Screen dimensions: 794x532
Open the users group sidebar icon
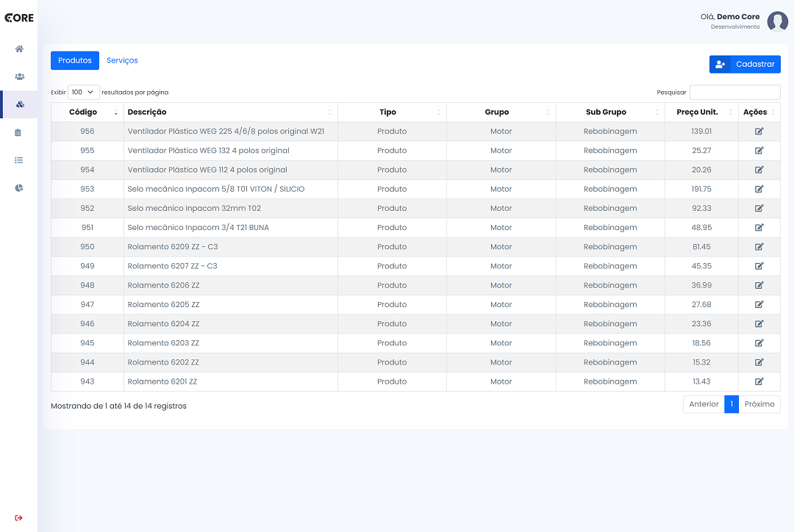tap(19, 77)
